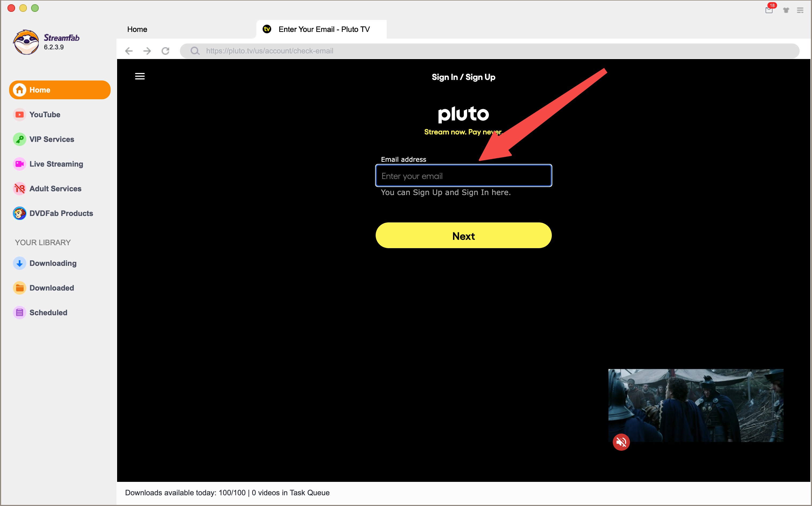Click the Pluto TV favicon on the tab

267,29
